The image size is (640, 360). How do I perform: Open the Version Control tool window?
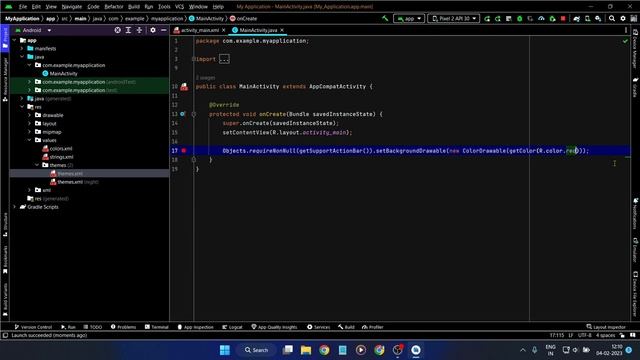(x=33, y=327)
